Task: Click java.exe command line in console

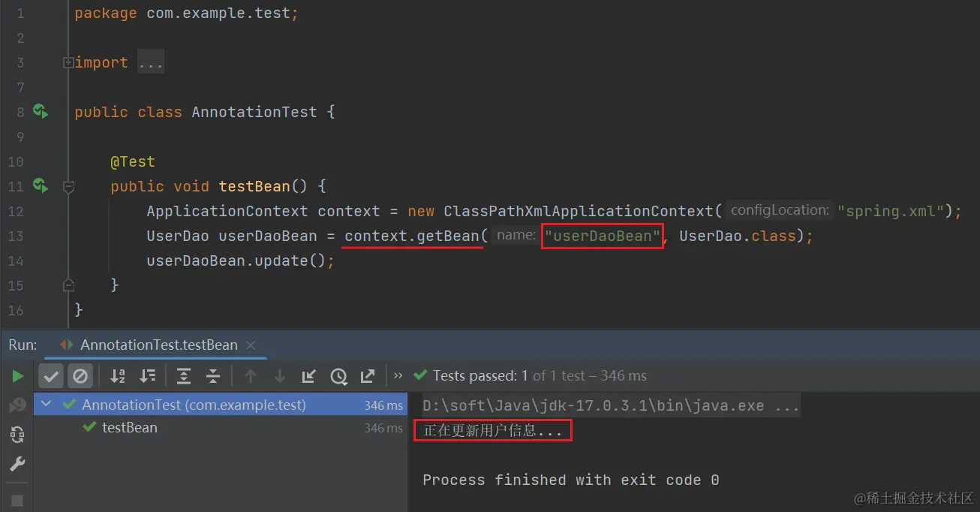Action: (x=611, y=406)
